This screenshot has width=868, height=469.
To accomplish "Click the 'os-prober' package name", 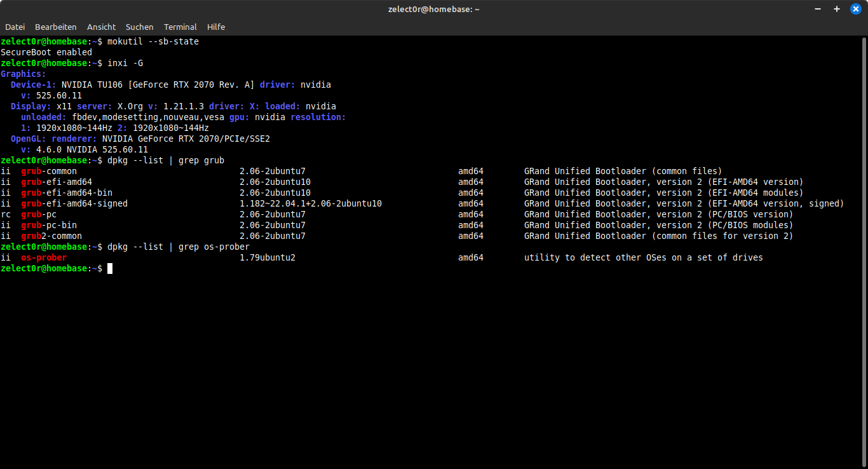I will (44, 257).
